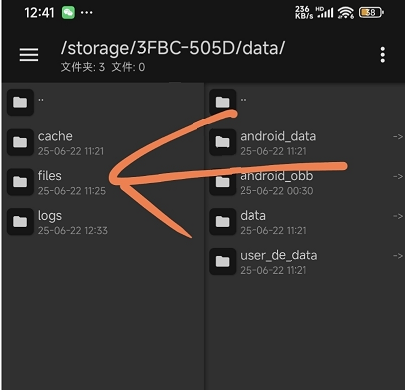Tap the folder and file count subtitle

click(103, 67)
